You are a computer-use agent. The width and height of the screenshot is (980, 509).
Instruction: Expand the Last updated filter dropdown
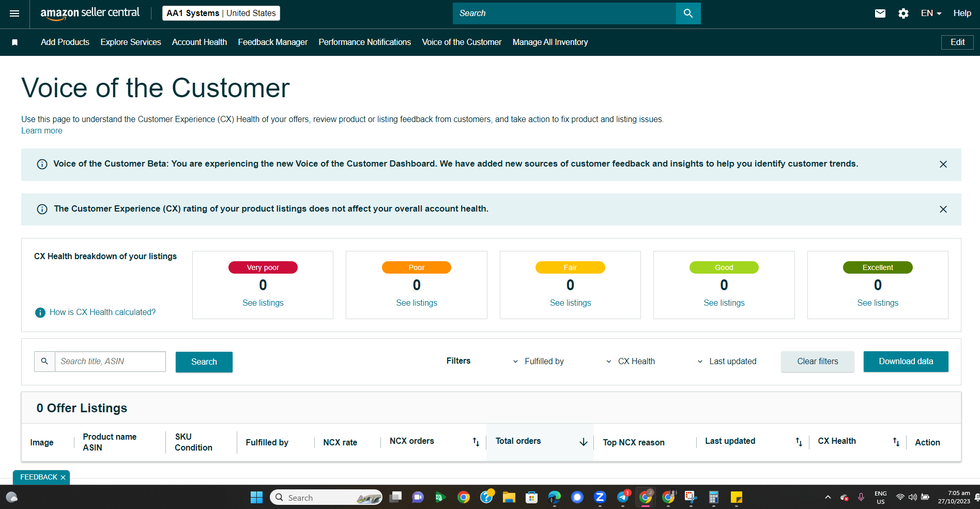[727, 362]
